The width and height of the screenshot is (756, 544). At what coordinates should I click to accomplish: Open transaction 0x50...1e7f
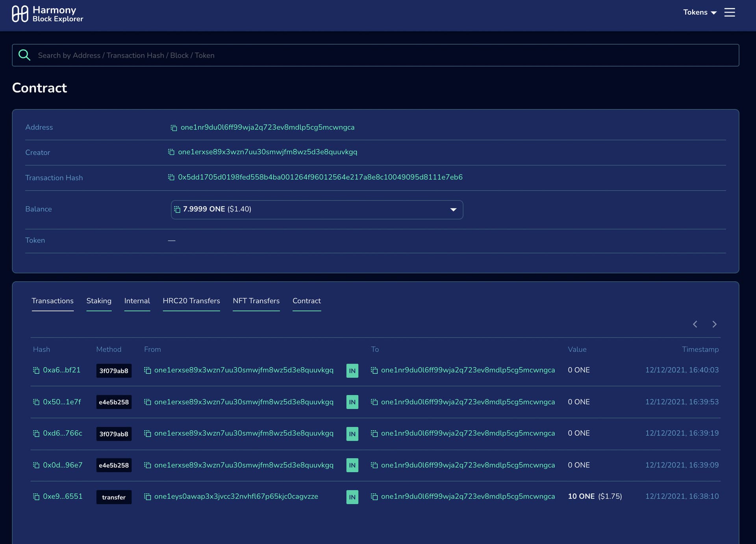tap(62, 402)
